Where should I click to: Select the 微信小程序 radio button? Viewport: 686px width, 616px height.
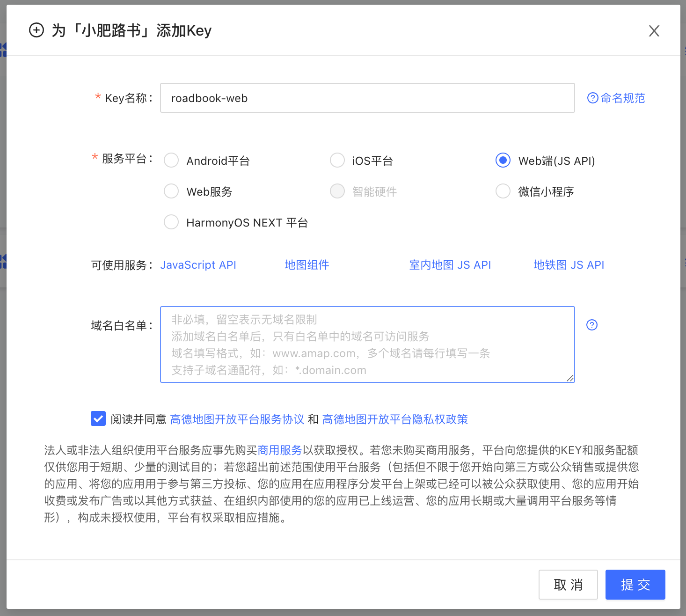pyautogui.click(x=503, y=191)
